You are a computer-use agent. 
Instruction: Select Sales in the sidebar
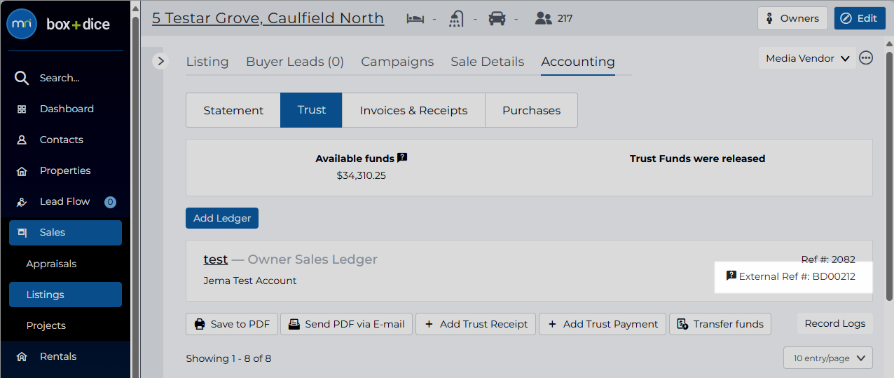[x=66, y=233]
